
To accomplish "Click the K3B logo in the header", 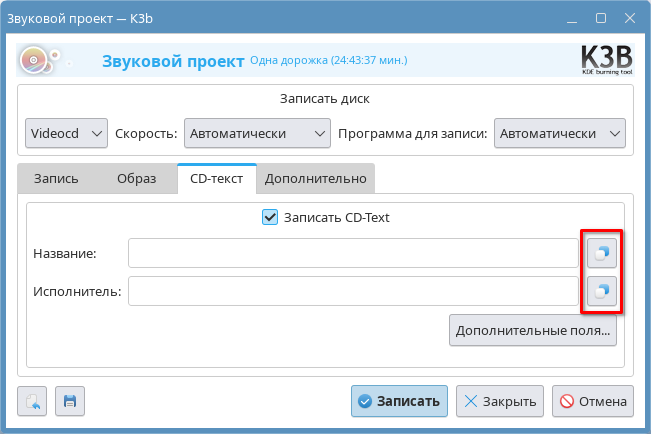I will click(605, 60).
